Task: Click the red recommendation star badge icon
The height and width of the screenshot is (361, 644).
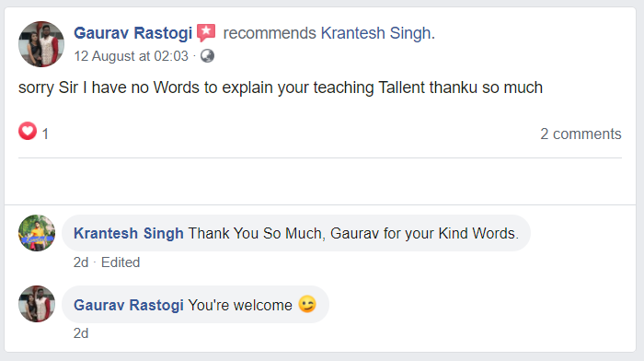Action: coord(206,33)
